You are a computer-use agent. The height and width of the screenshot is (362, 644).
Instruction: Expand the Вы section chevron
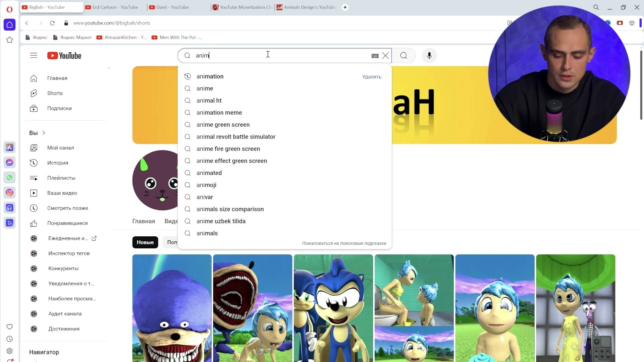click(44, 133)
